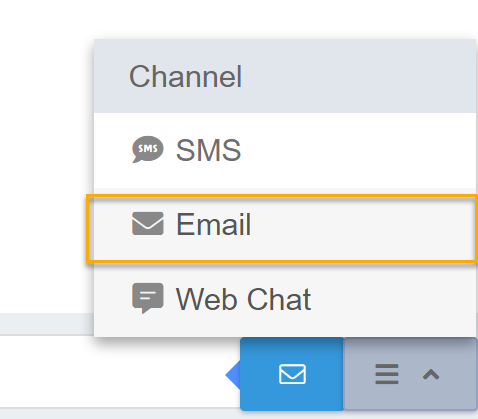Click the Web Chat message bubble icon
The image size is (478, 419).
(148, 298)
